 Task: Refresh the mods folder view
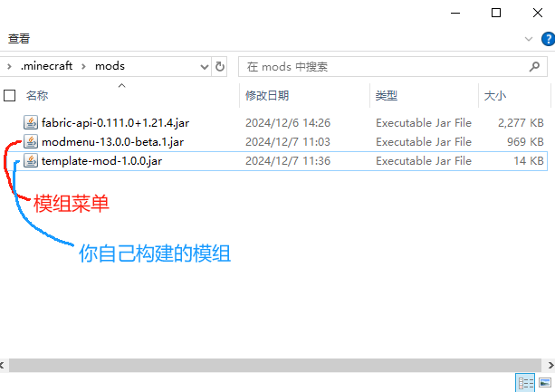tap(219, 66)
